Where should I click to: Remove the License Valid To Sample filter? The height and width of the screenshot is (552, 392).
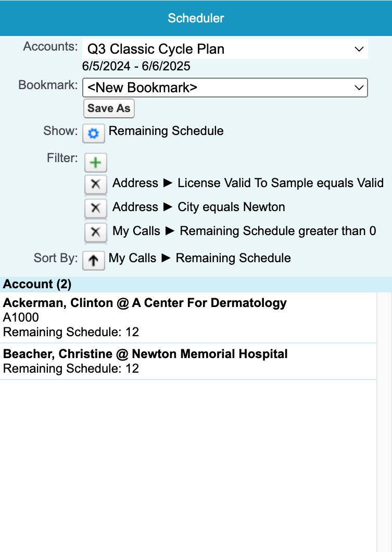click(x=95, y=184)
